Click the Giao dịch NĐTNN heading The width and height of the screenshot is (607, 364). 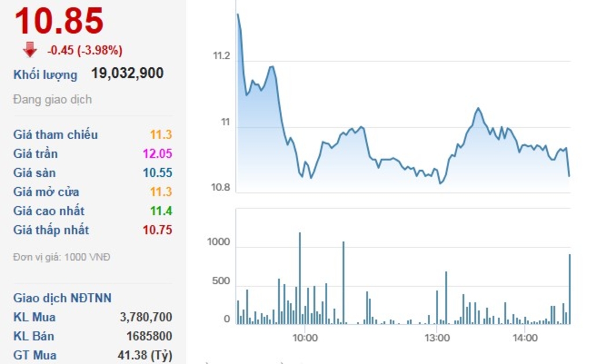[62, 298]
